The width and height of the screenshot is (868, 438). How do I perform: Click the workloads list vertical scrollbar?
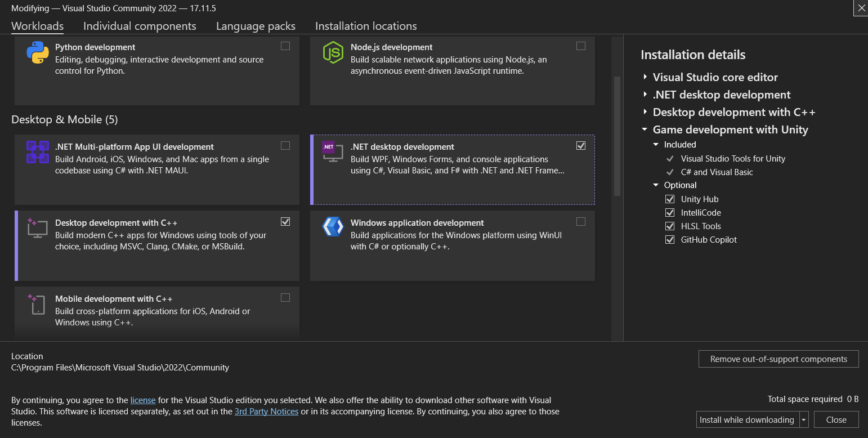coord(617,136)
